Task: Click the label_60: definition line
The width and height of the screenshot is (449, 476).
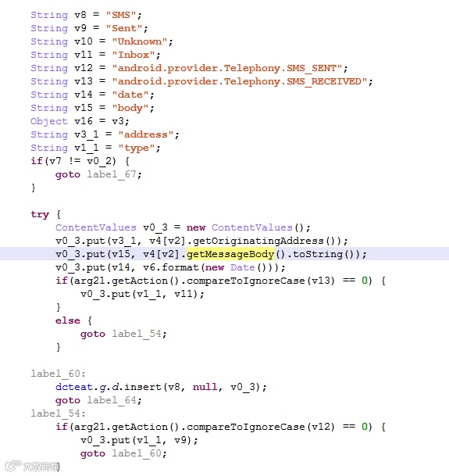Action: tap(59, 374)
